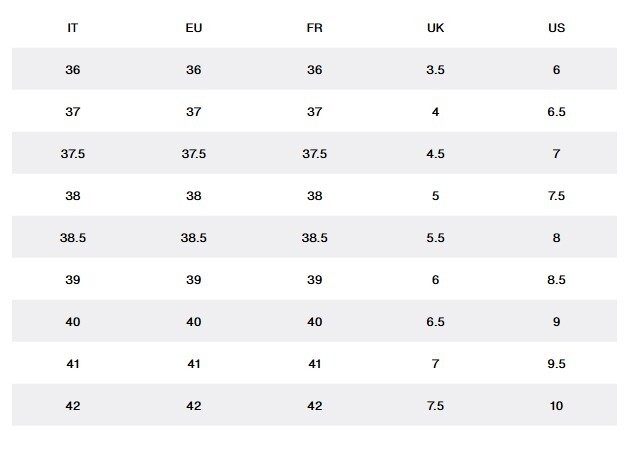Viewport: 630px width, 476px height.
Task: Select the EU 41 size cell
Action: click(194, 364)
